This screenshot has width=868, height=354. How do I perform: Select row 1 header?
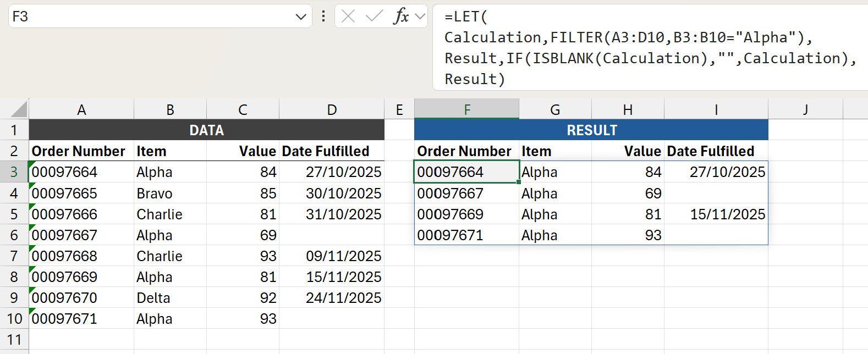tap(14, 130)
